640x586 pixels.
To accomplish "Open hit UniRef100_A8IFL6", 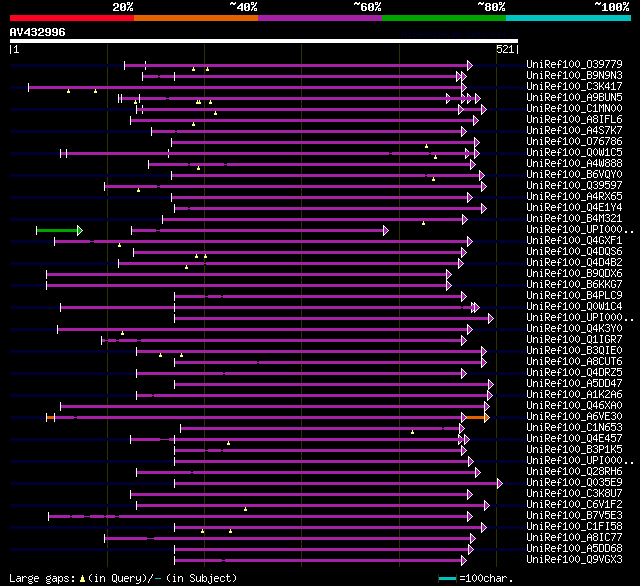I will pos(574,119).
